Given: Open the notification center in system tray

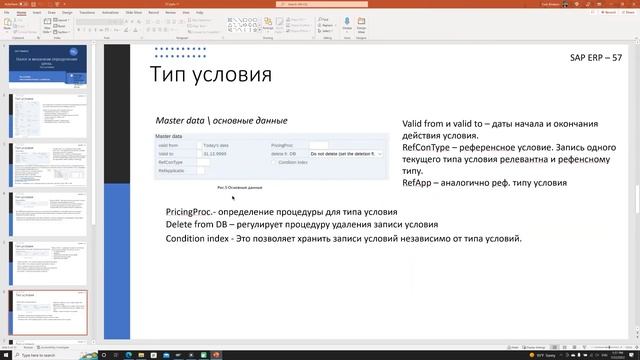Looking at the screenshot, I should tap(632, 355).
